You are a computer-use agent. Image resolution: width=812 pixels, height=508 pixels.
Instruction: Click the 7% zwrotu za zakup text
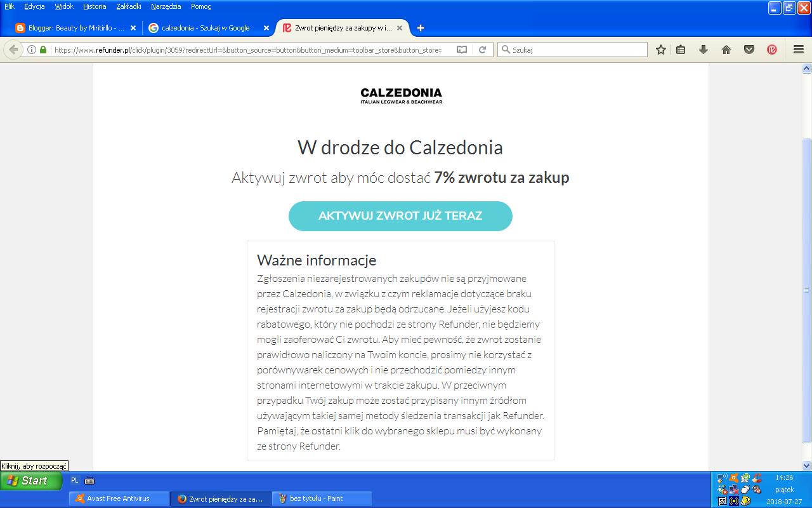pos(501,178)
